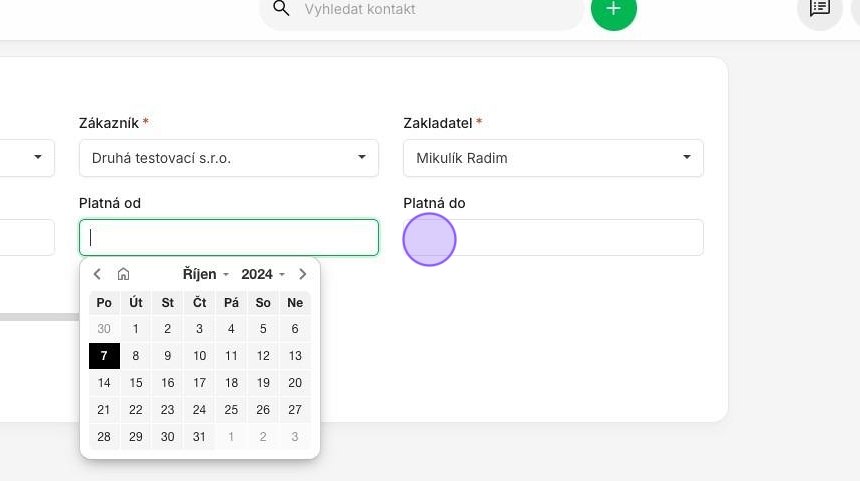Image resolution: width=860 pixels, height=481 pixels.
Task: Select greyed day 30 of previous month
Action: (x=104, y=329)
